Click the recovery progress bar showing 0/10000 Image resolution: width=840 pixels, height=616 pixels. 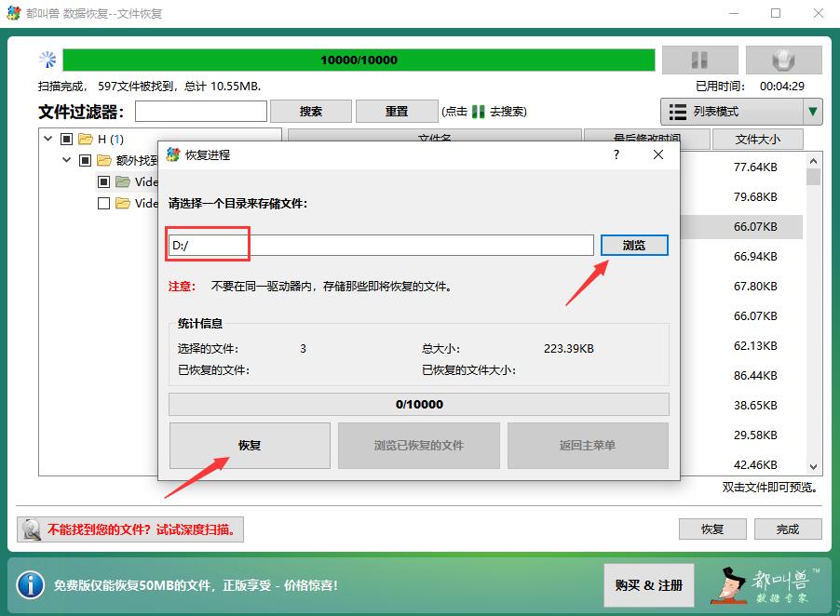point(418,403)
